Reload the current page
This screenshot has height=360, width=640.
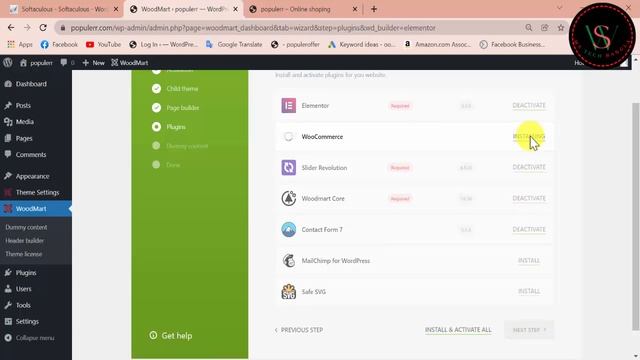(x=43, y=28)
